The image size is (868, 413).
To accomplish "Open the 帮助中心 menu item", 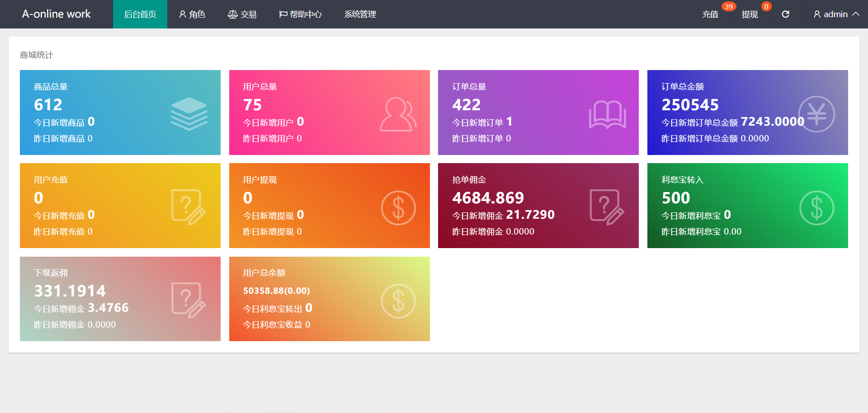I will [301, 14].
